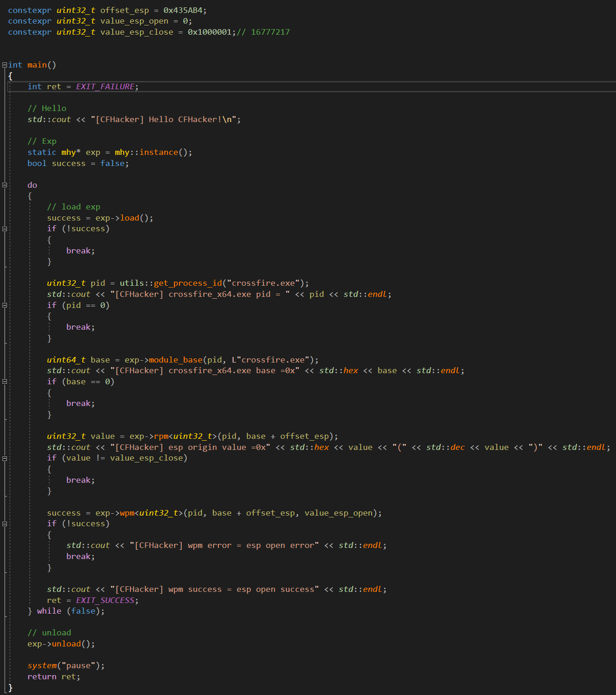Click the wpm template call
The image size is (616, 695).
pyautogui.click(x=127, y=513)
